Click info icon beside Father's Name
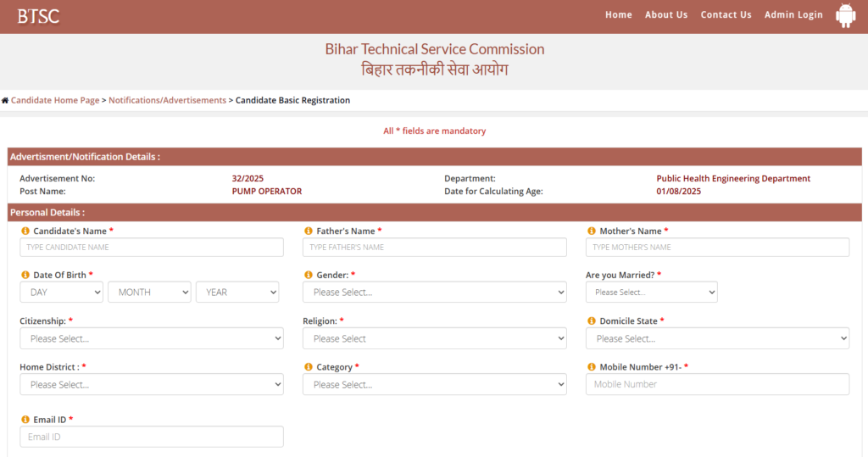The width and height of the screenshot is (868, 457). coord(308,231)
